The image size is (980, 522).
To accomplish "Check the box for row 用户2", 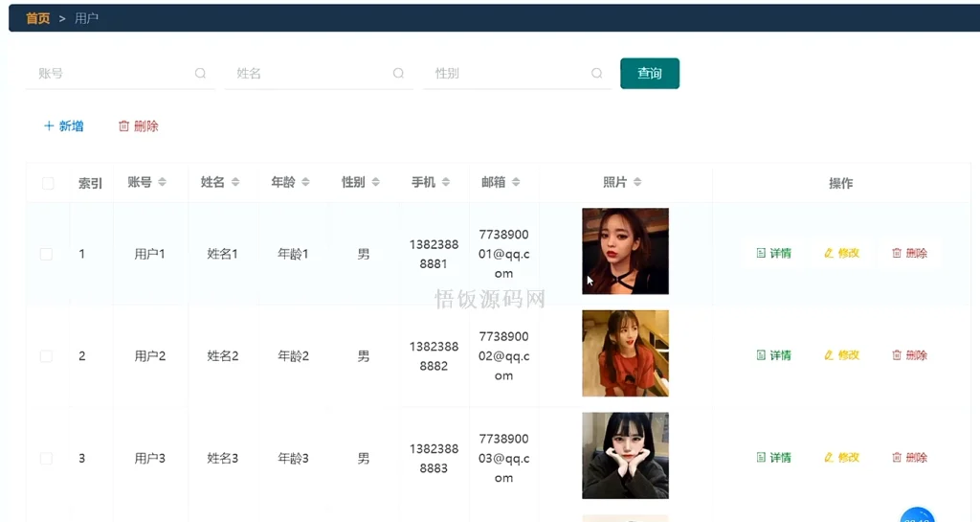I will 46,356.
